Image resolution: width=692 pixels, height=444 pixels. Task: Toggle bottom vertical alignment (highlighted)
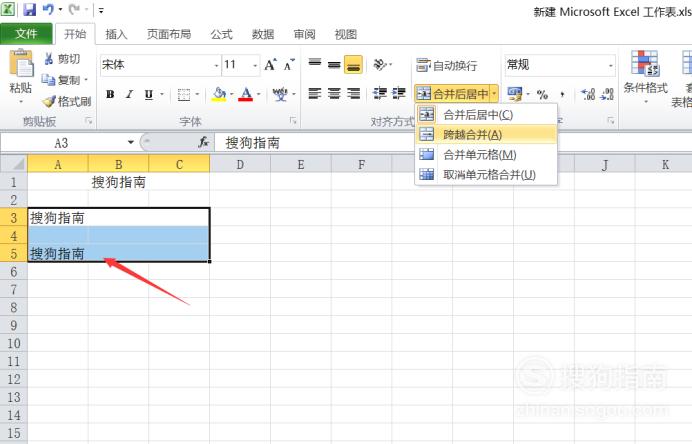pyautogui.click(x=354, y=64)
